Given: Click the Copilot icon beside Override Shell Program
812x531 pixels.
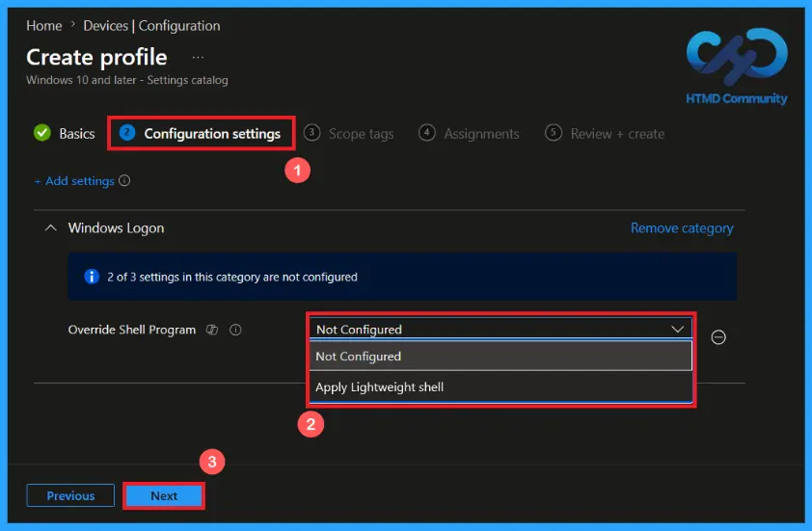Looking at the screenshot, I should pos(212,330).
